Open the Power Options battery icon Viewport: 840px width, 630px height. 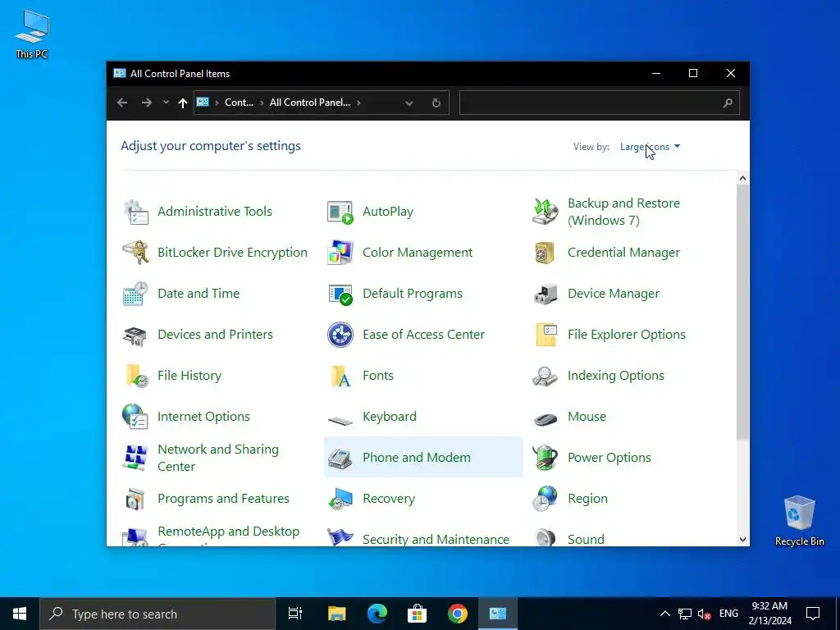[546, 458]
